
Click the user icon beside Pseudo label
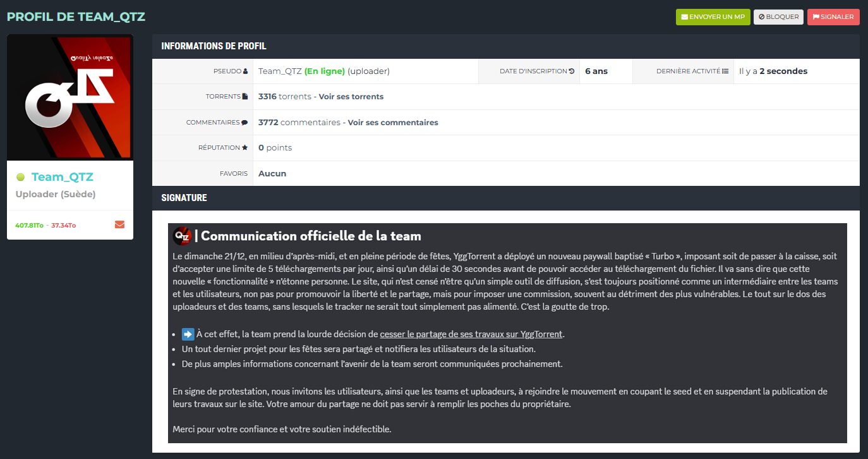pos(246,71)
